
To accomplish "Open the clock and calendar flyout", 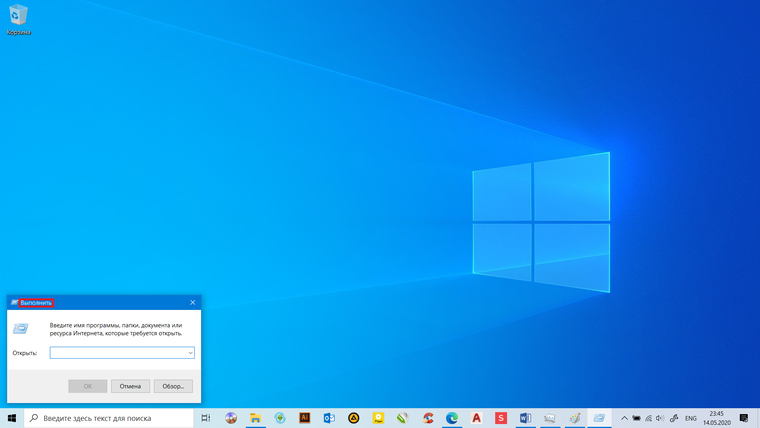I will 717,418.
